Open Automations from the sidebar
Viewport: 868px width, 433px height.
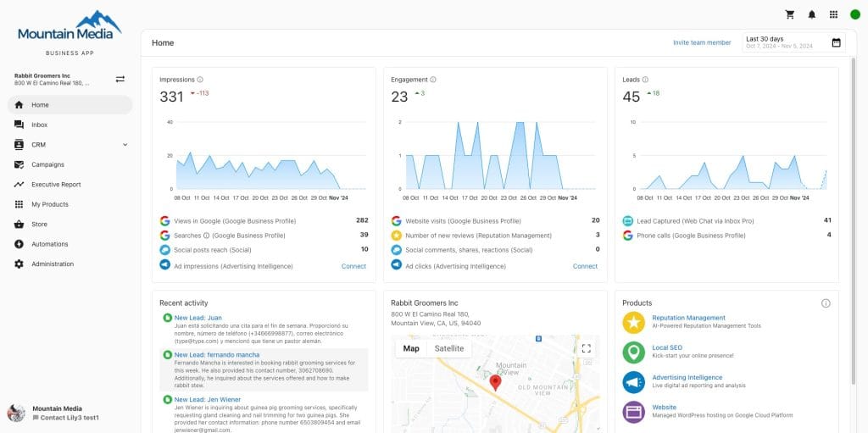(51, 244)
